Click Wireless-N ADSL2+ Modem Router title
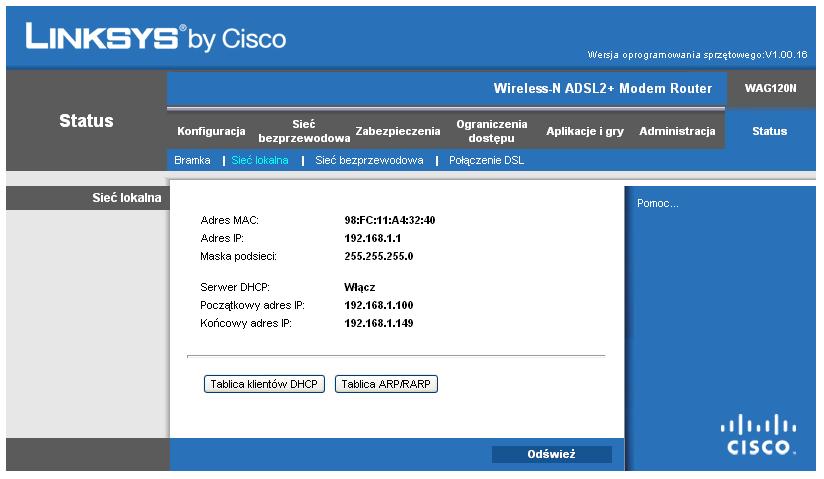This screenshot has height=479, width=824. pos(603,88)
